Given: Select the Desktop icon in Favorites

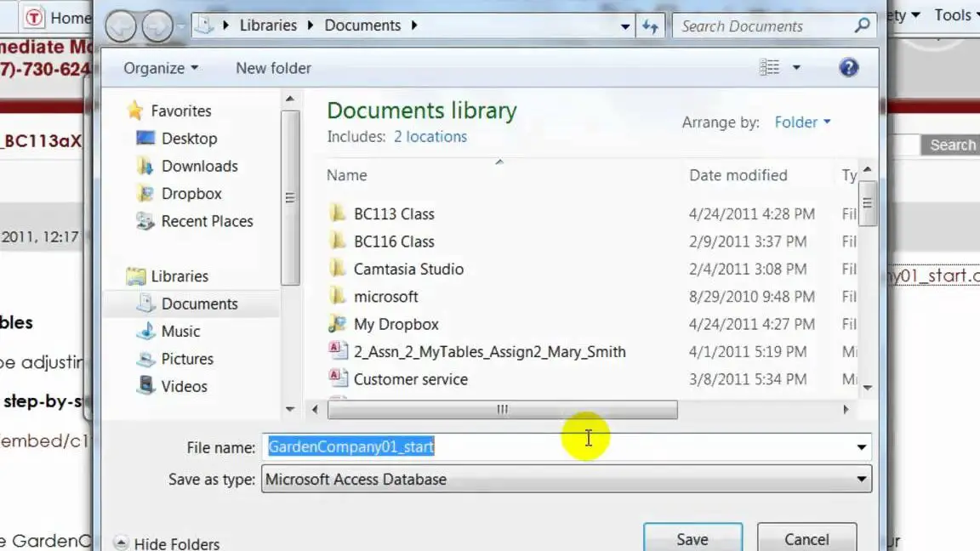Looking at the screenshot, I should (145, 138).
